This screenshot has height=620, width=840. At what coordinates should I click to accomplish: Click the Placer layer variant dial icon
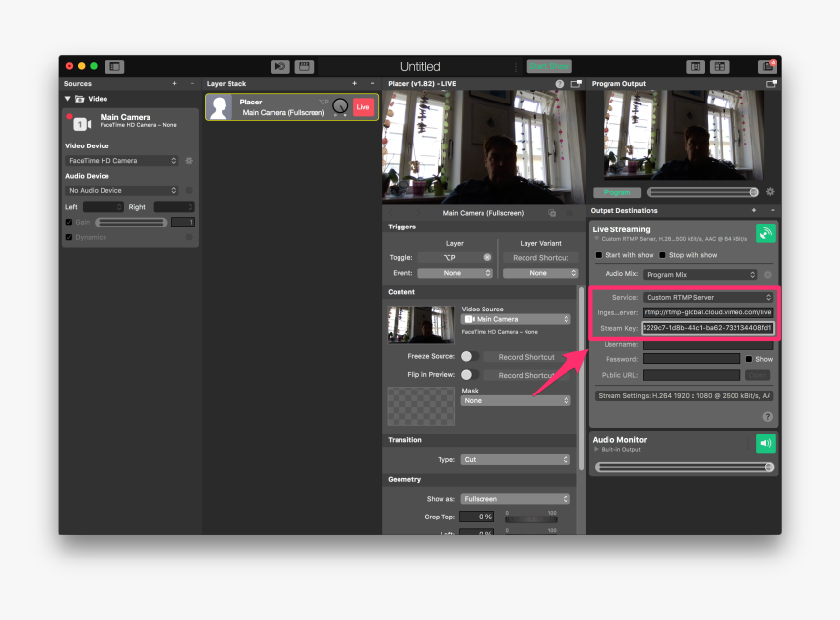click(x=340, y=107)
